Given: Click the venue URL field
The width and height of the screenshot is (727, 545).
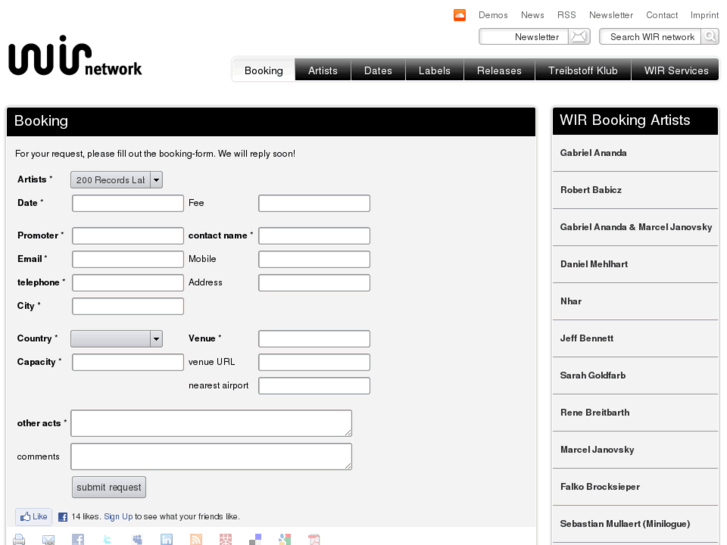Looking at the screenshot, I should pyautogui.click(x=314, y=362).
